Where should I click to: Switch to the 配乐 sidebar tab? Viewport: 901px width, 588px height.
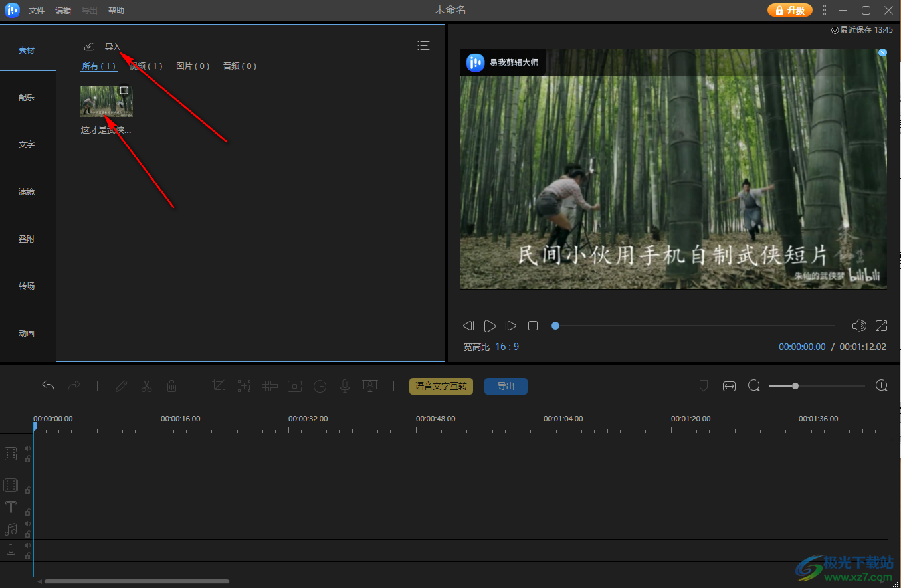point(27,97)
